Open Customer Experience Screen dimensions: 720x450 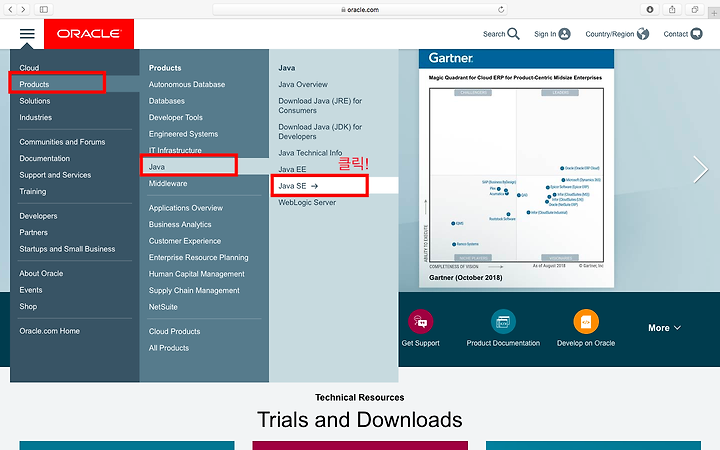(185, 241)
